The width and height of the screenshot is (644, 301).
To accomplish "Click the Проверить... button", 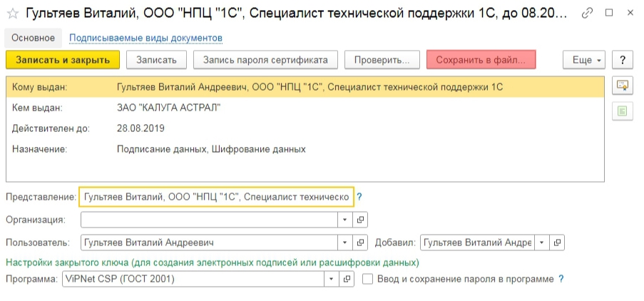I will (x=382, y=60).
